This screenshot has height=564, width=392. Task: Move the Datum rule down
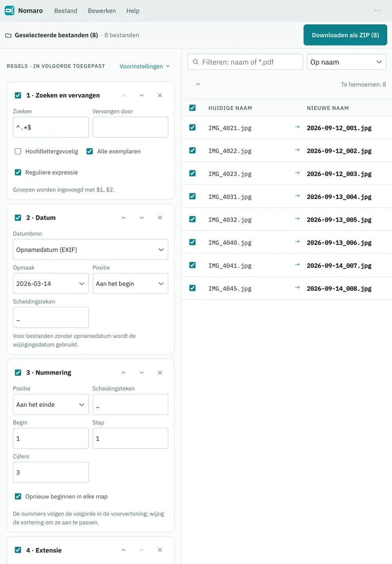coord(142,218)
